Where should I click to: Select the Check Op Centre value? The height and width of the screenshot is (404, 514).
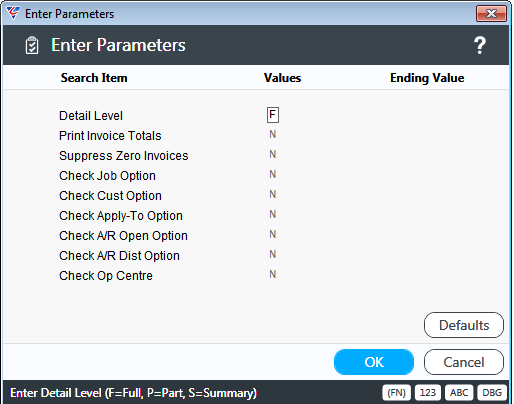pos(273,275)
